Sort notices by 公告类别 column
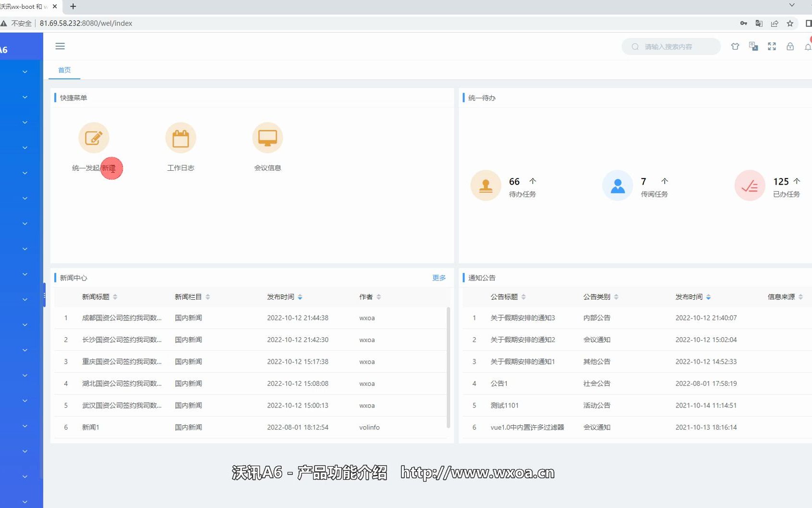Screen dimensions: 812x508 pos(616,297)
